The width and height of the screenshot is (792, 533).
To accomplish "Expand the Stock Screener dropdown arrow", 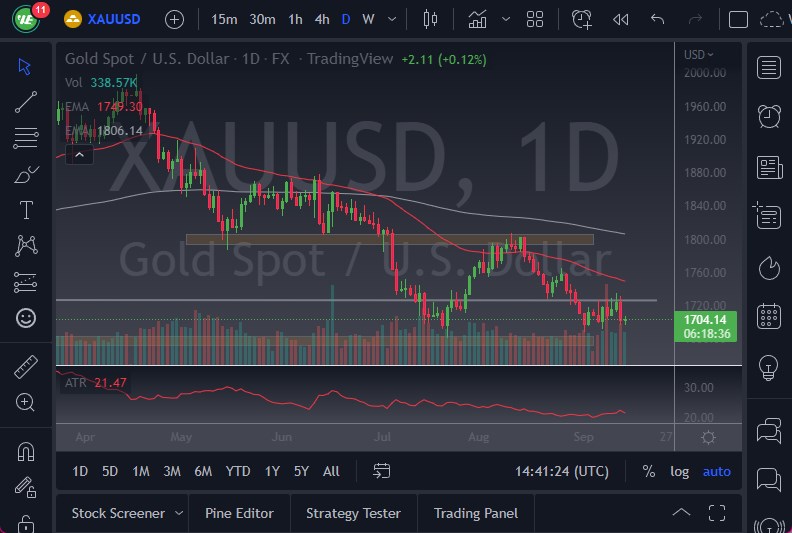I will [179, 513].
